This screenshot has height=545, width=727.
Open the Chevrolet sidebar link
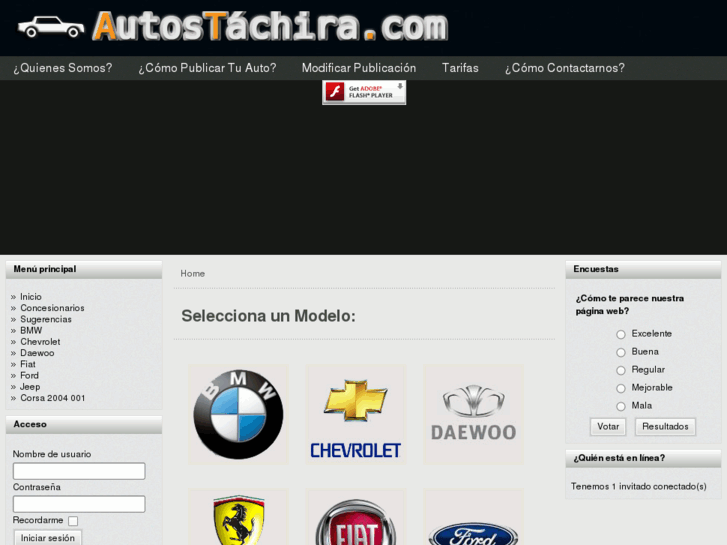(40, 342)
